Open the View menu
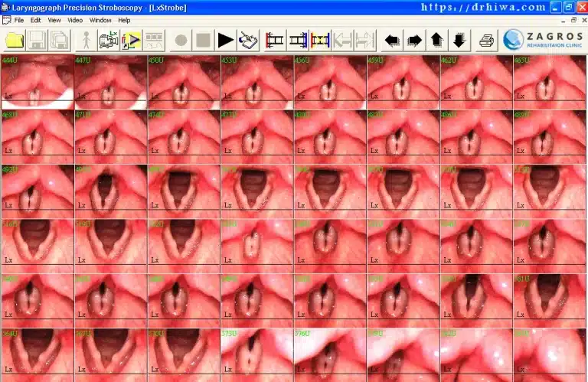This screenshot has height=382, width=588. pyautogui.click(x=54, y=20)
